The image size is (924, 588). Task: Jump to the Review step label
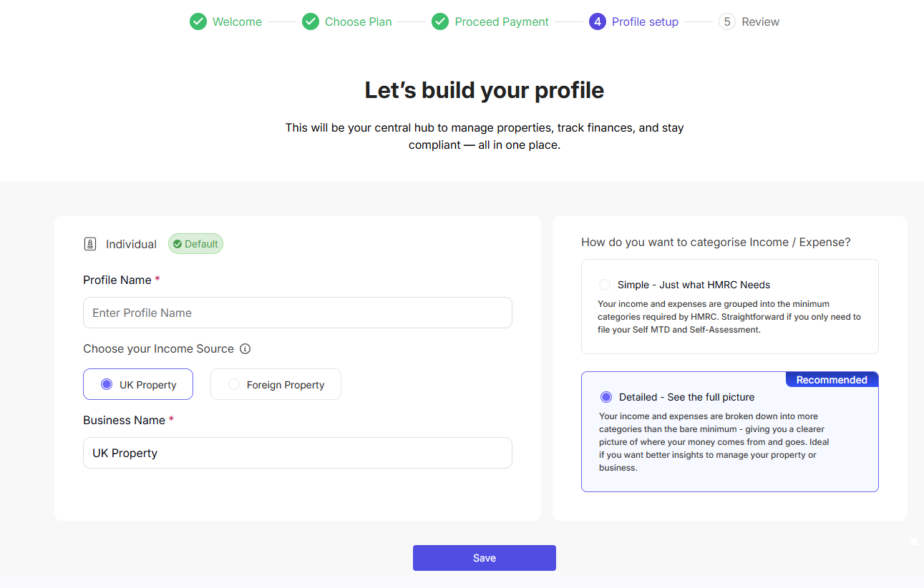coord(760,21)
